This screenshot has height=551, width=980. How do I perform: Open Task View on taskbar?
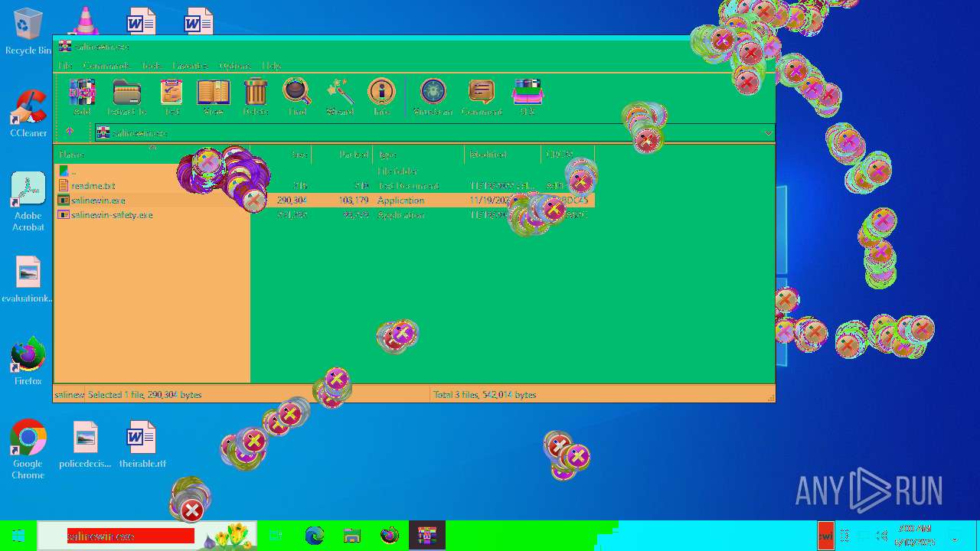276,536
